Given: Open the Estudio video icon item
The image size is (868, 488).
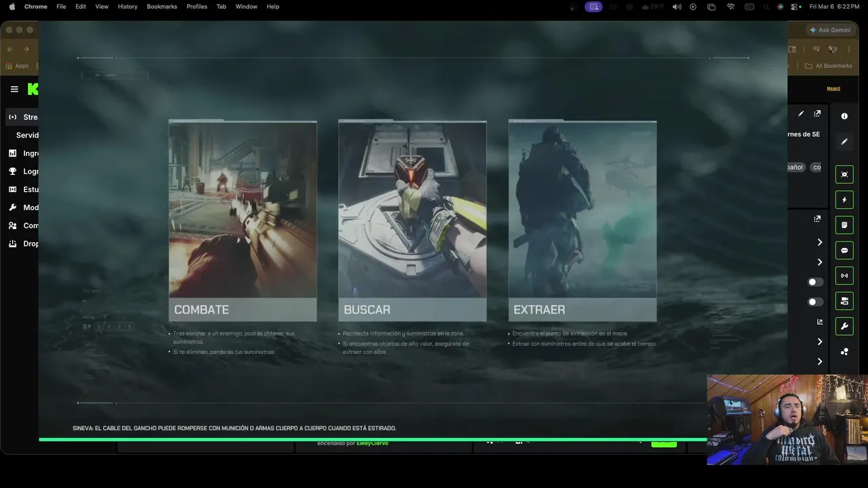Looking at the screenshot, I should 23,189.
